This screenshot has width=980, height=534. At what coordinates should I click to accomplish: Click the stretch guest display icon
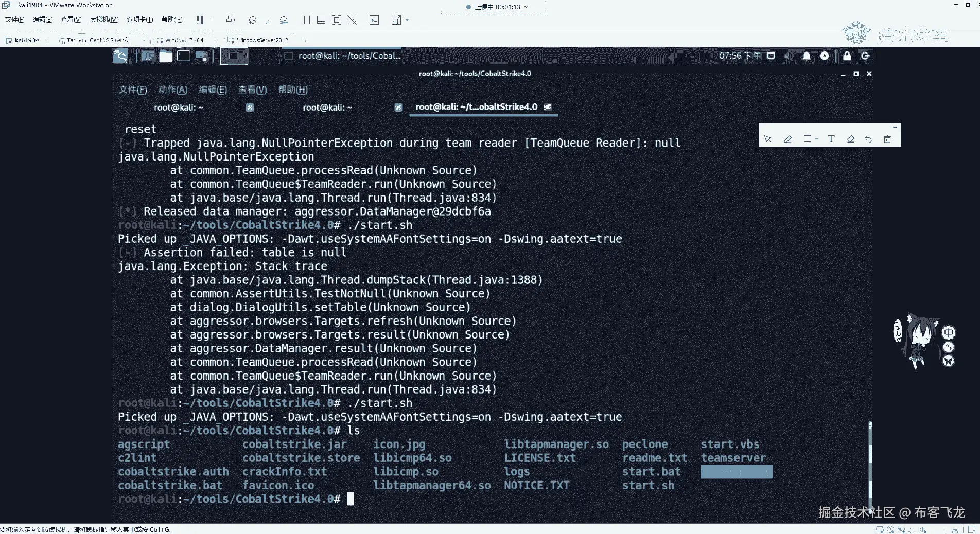(x=396, y=20)
